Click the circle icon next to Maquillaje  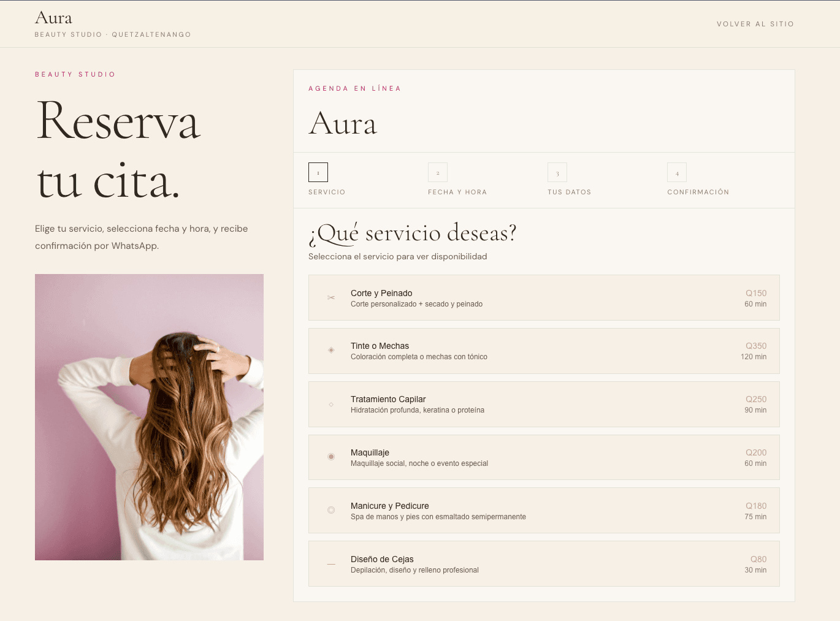[x=331, y=457]
